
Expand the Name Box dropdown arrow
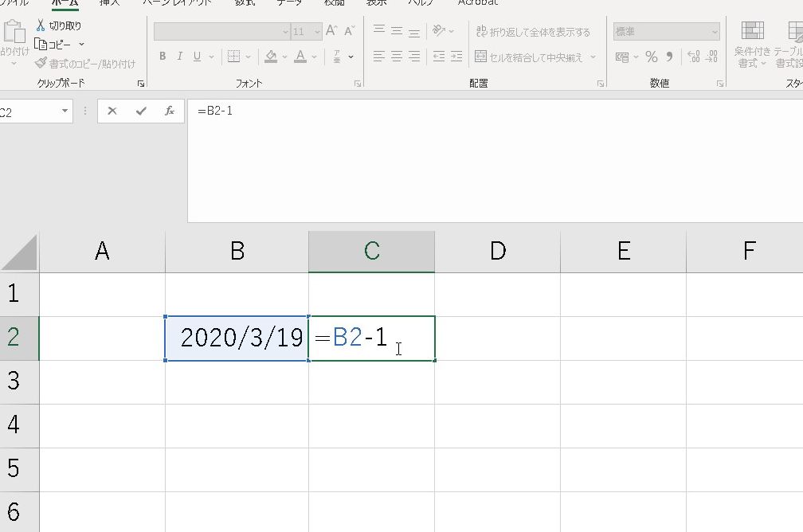pos(65,111)
